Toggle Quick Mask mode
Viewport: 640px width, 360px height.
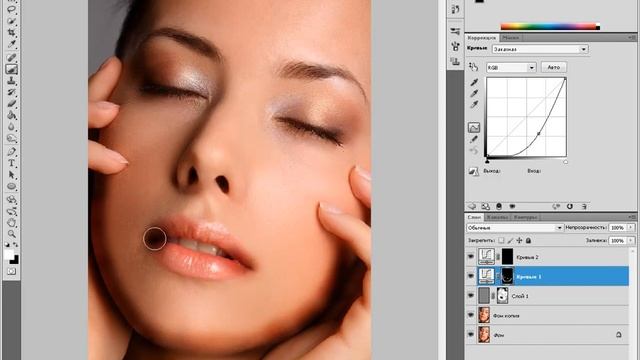click(x=11, y=271)
